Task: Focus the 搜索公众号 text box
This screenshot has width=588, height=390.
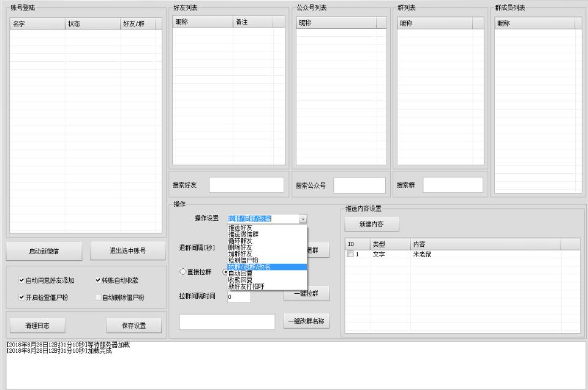Action: [x=360, y=185]
